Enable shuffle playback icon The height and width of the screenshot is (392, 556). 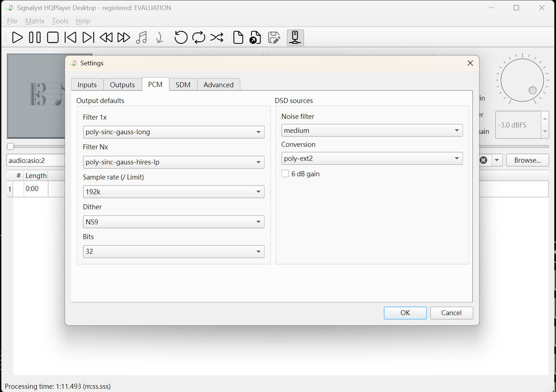coord(217,37)
